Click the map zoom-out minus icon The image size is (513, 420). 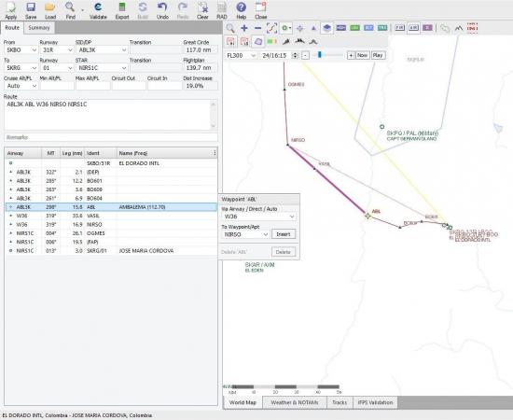[x=257, y=28]
